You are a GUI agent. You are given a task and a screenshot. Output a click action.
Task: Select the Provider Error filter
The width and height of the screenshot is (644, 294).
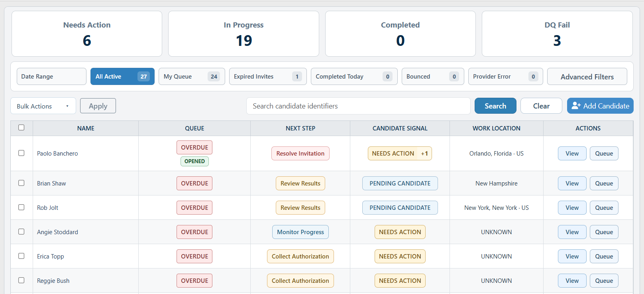pos(506,76)
